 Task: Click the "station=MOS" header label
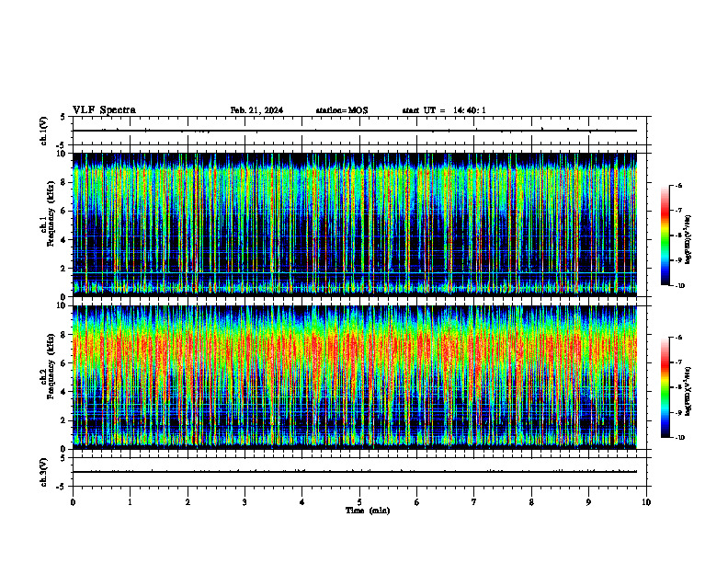click(x=342, y=110)
